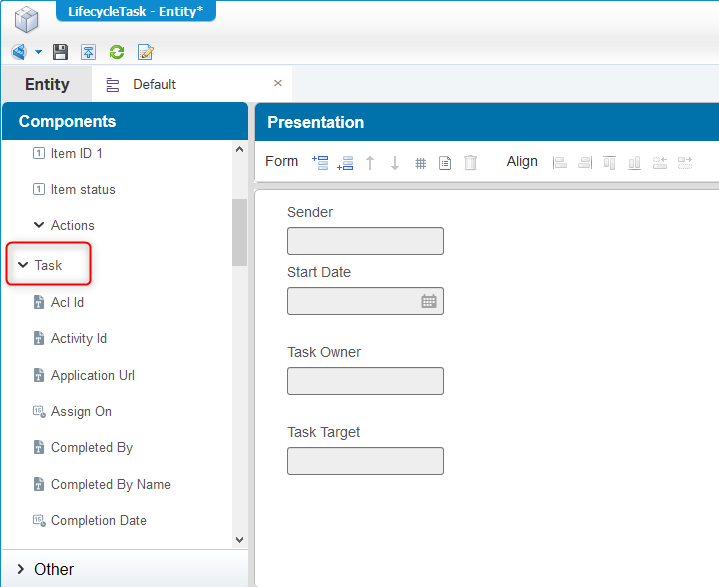Collapse the Actions group chevron
The width and height of the screenshot is (719, 587).
click(x=39, y=225)
